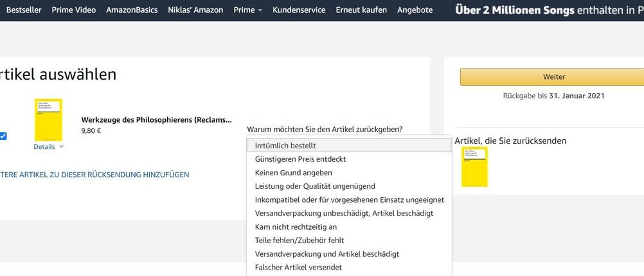Open the Bestseller navigation link
Image resolution: width=644 pixels, height=276 pixels.
[24, 10]
